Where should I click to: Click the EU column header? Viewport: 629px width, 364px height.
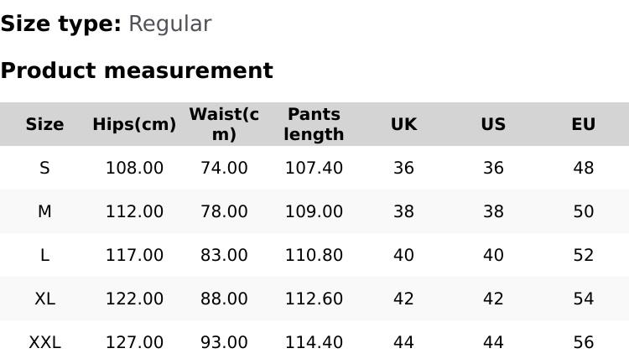[x=583, y=125]
